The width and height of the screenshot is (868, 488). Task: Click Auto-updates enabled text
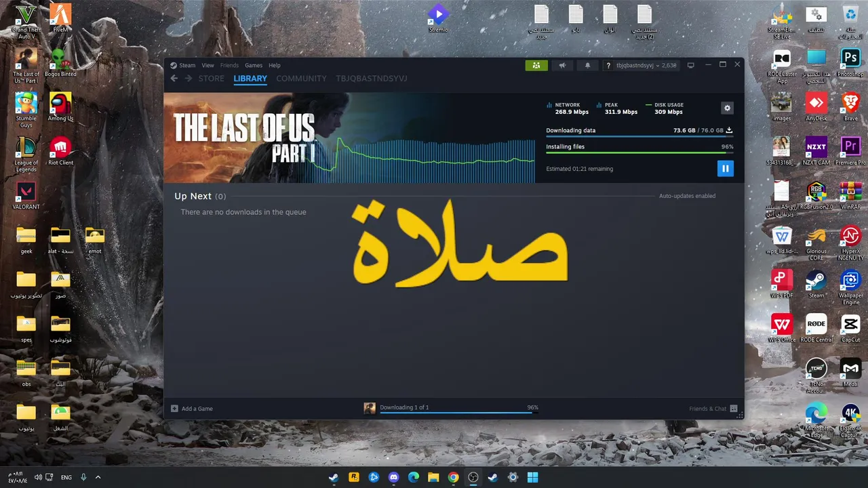tap(687, 196)
